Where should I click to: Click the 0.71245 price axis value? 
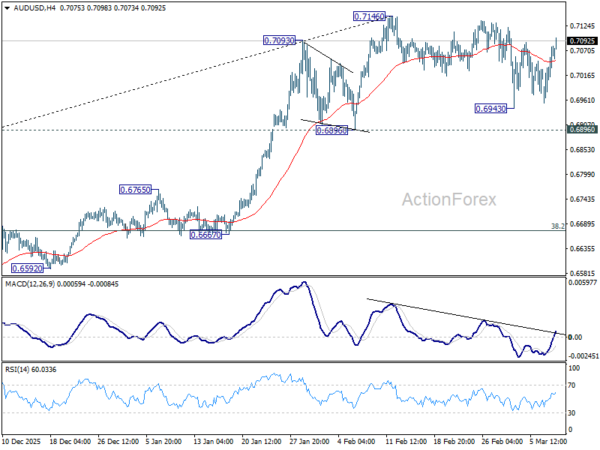583,26
